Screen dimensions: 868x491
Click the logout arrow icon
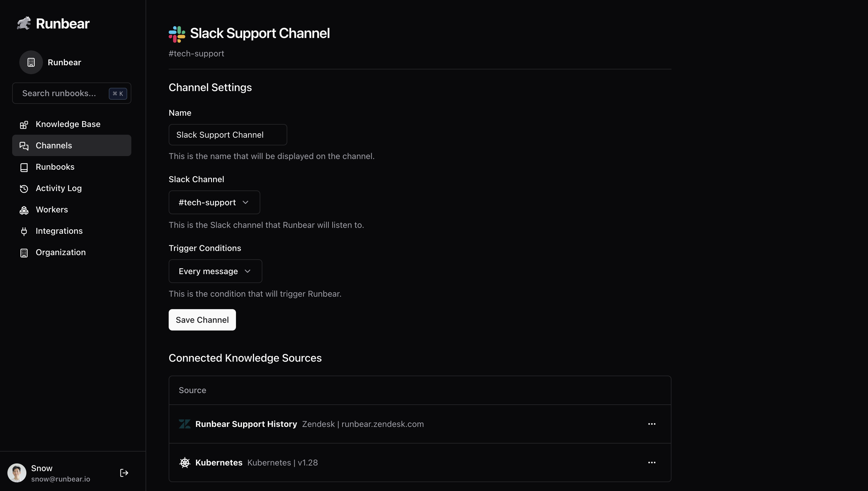[x=124, y=473]
